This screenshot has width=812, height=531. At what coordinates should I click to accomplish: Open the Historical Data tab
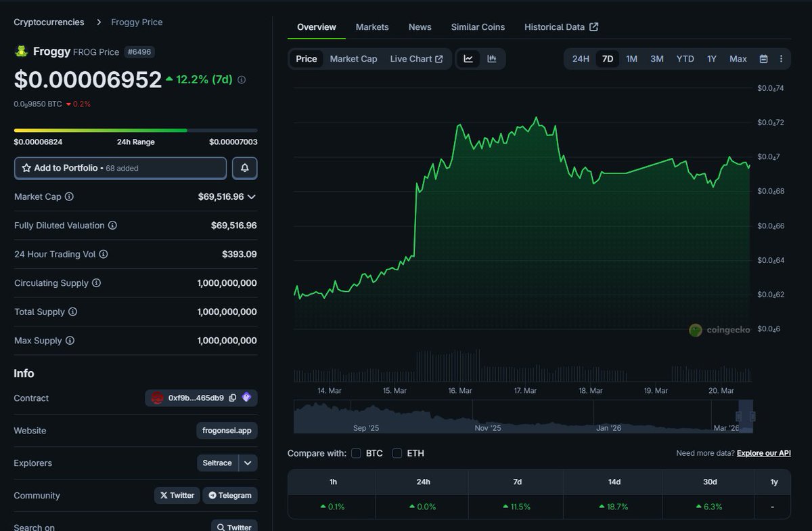coord(561,27)
